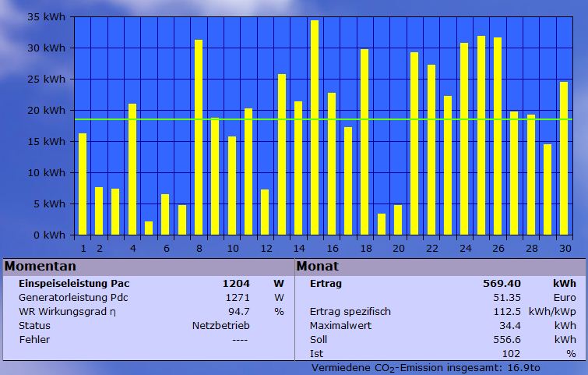
Task: Select 'Ertrag spezifisch' label
Action: click(x=350, y=312)
